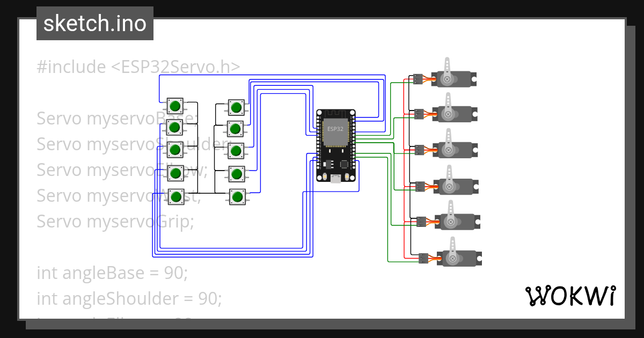Click the #include ESP32Servo.h code line

click(138, 67)
